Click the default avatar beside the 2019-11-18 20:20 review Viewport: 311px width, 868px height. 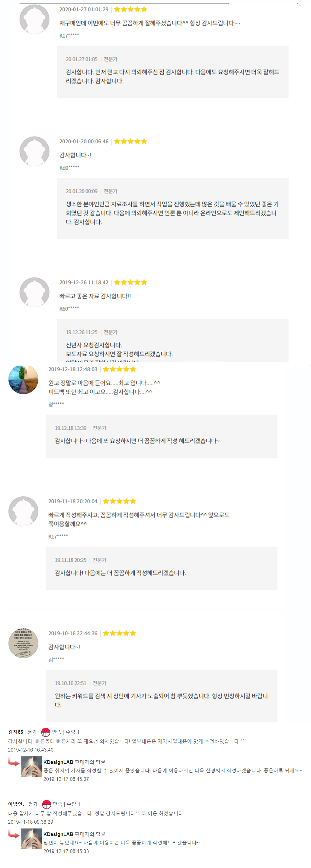coord(23,511)
